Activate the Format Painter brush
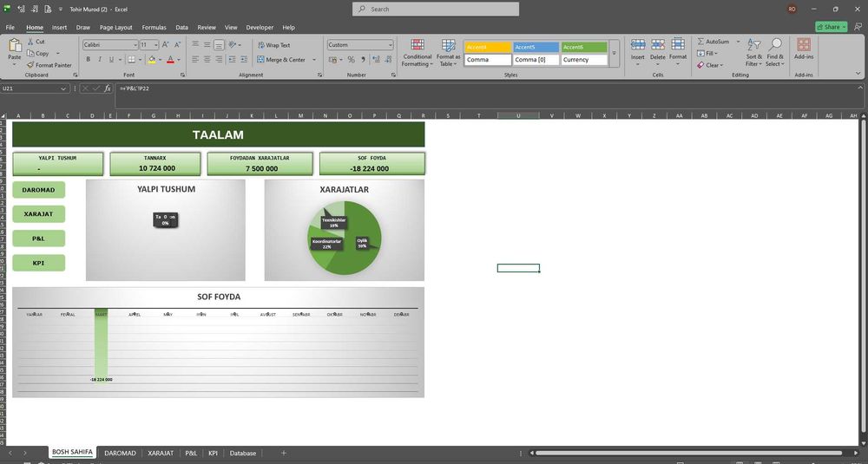The image size is (868, 464). pos(30,65)
